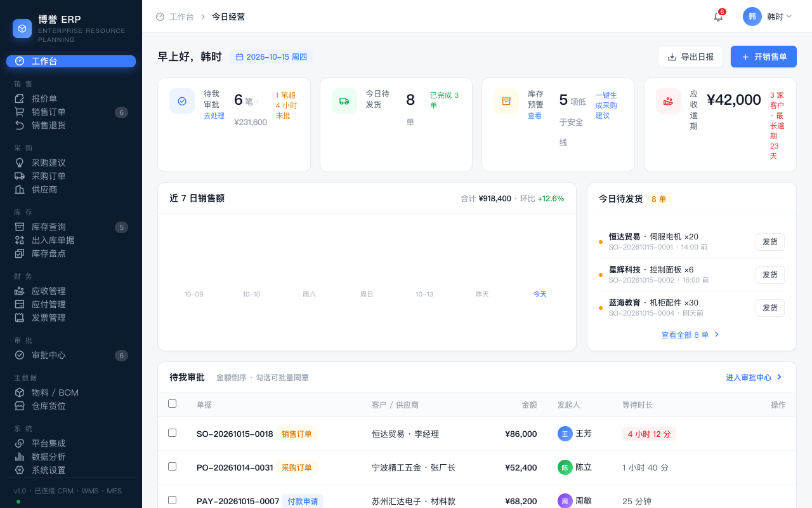Screen dimensions: 812x508
Task: Open the 韩时 user account dropdown
Action: click(x=768, y=17)
